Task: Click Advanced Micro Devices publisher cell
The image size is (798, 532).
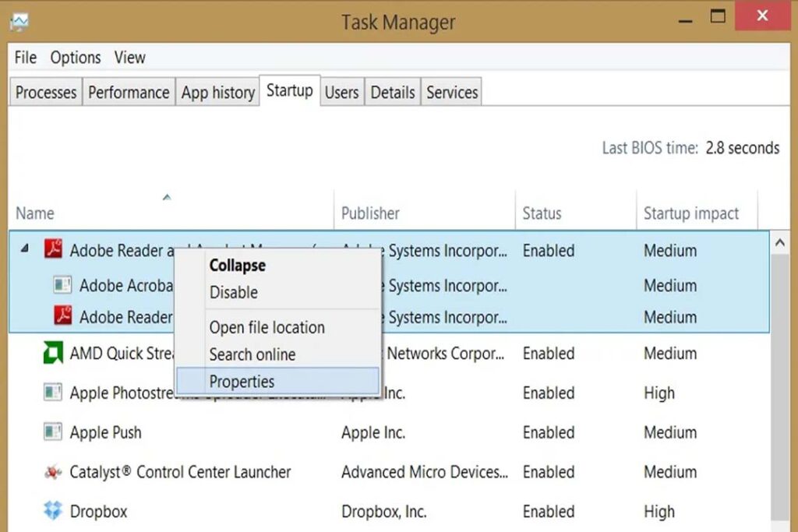Action: (x=425, y=472)
